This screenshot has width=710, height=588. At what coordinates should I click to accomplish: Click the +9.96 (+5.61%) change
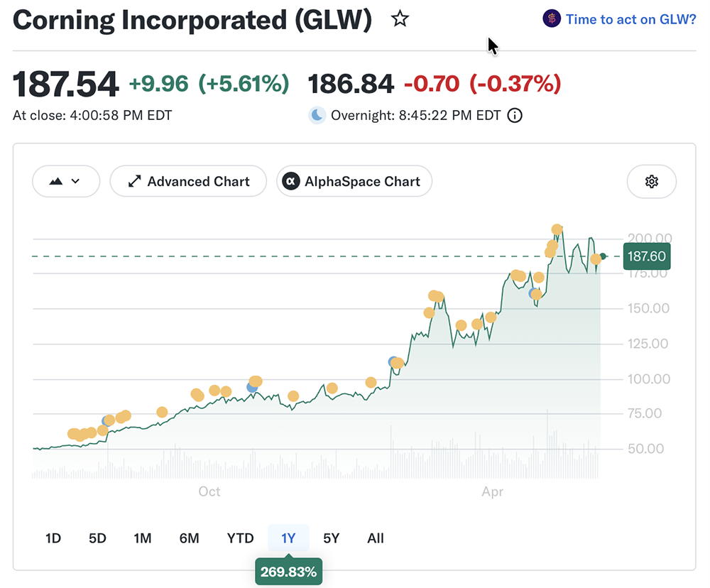pyautogui.click(x=209, y=84)
